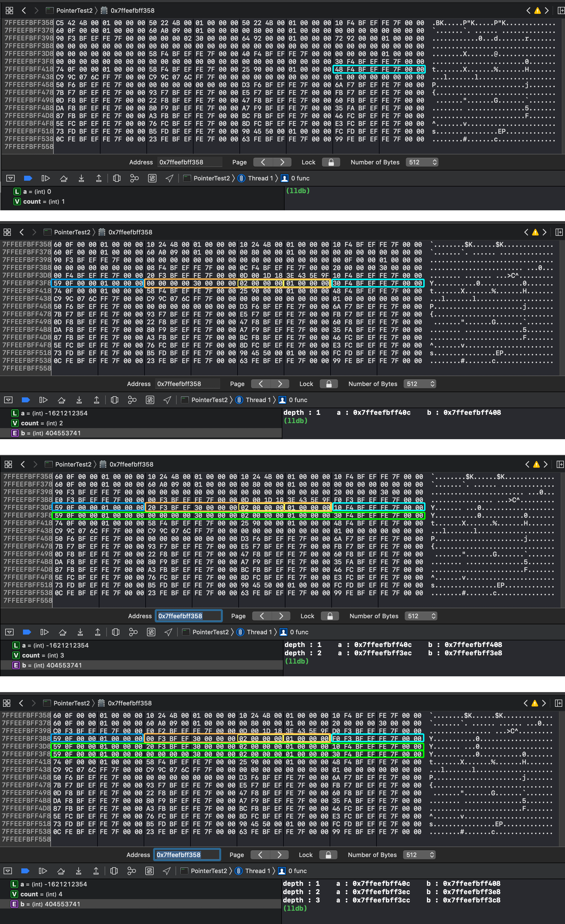The width and height of the screenshot is (565, 924).
Task: Toggle the Lock button in bottom memory view
Action: 328,855
